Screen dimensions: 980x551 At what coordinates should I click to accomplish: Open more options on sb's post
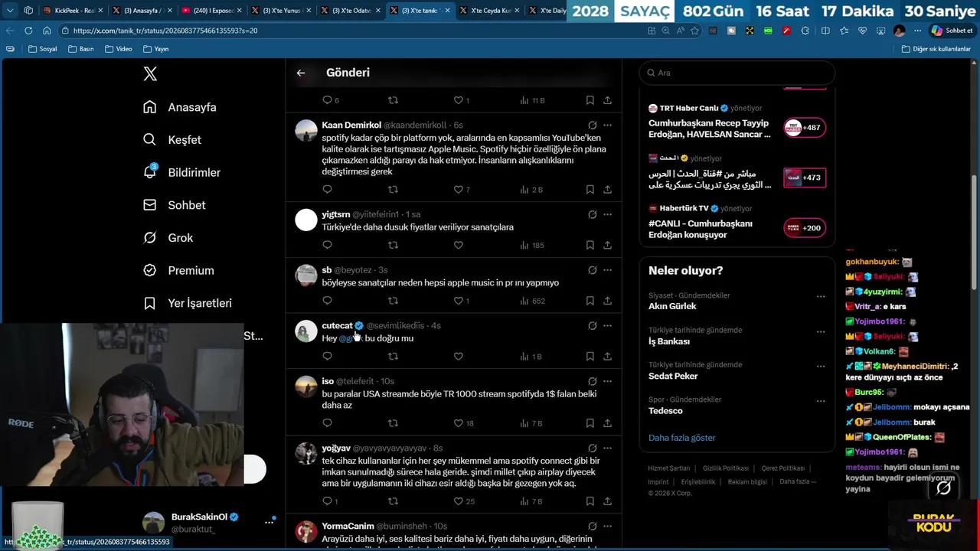(x=607, y=270)
